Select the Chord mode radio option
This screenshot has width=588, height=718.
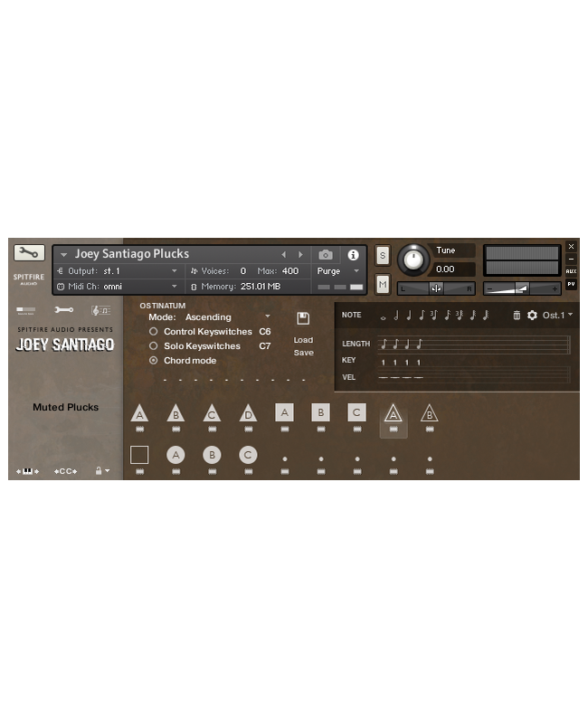(x=154, y=361)
